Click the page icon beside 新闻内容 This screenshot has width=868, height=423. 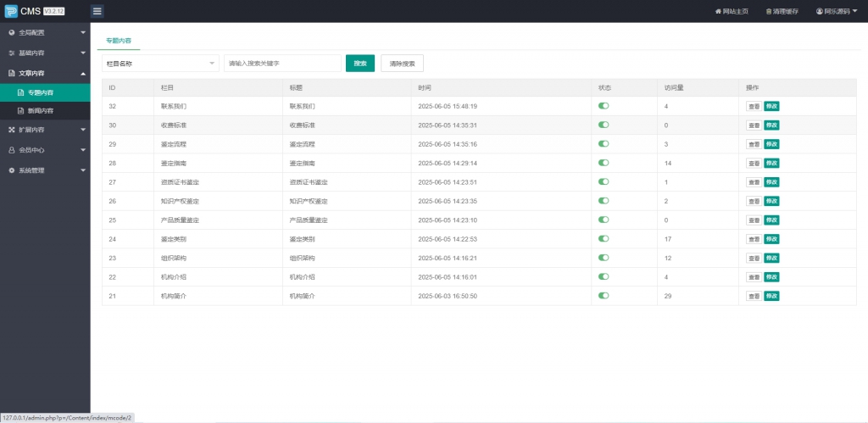(x=21, y=111)
